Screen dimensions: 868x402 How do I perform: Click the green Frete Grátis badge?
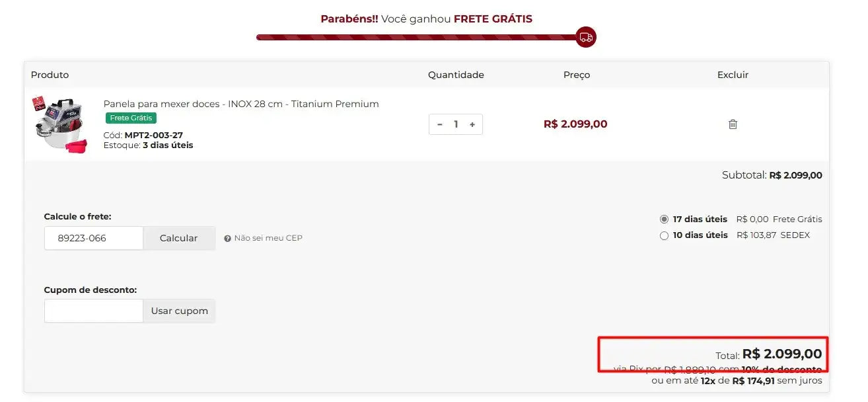click(x=131, y=118)
